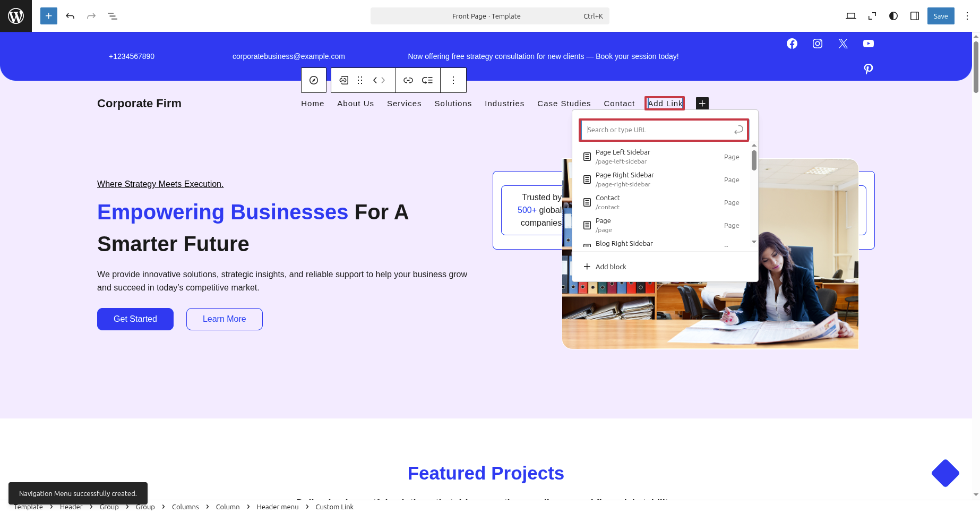This screenshot has width=980, height=513.
Task: Click the link suggestions list scrollbar
Action: coord(754,160)
